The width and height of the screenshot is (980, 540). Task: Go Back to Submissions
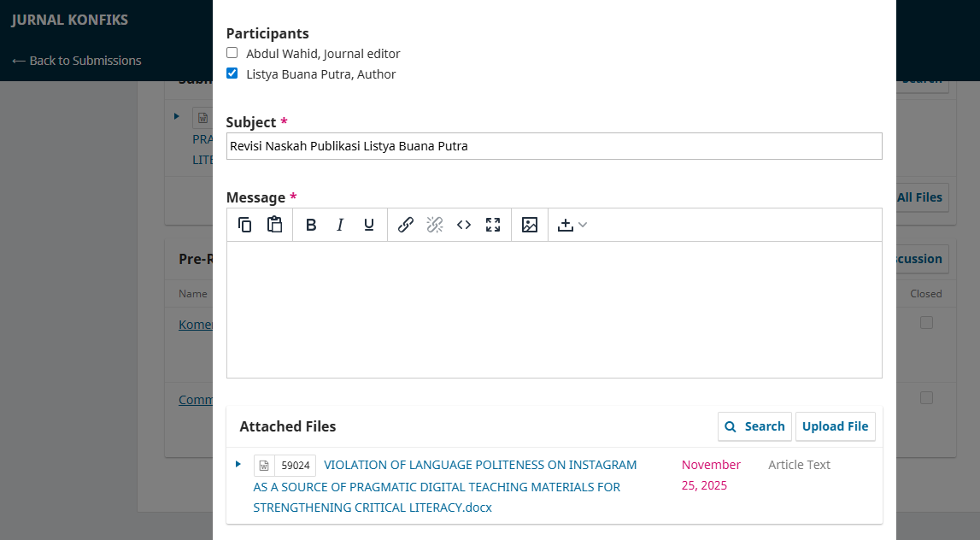click(77, 61)
